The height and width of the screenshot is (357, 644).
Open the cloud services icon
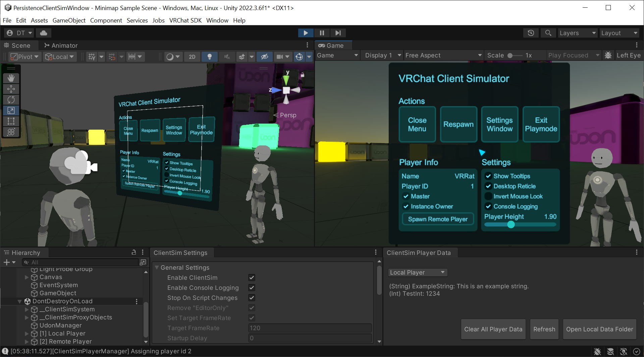[44, 33]
